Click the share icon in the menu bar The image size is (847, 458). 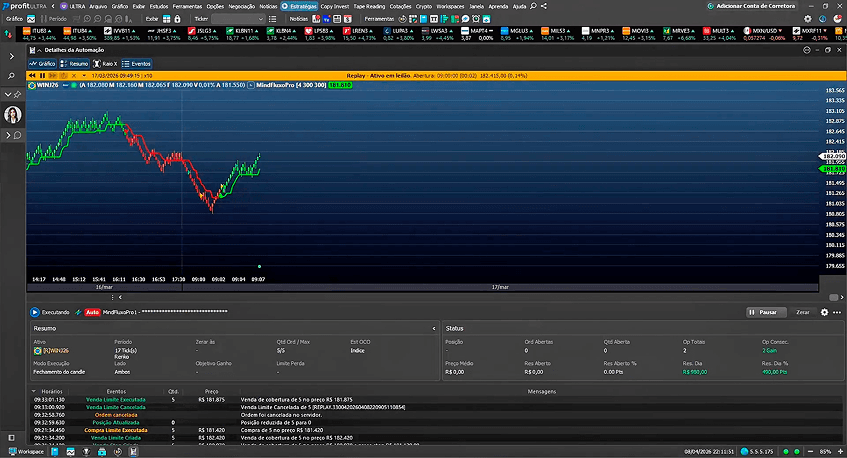coord(544,6)
